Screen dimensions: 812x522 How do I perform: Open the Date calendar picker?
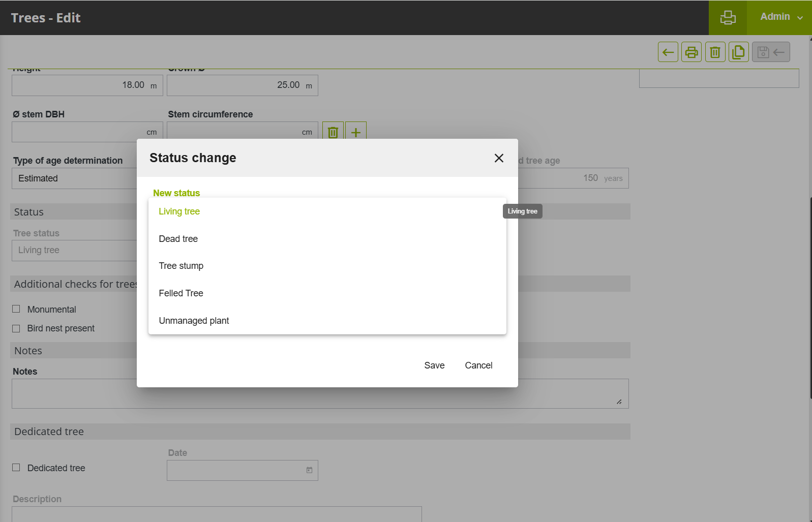pos(309,470)
